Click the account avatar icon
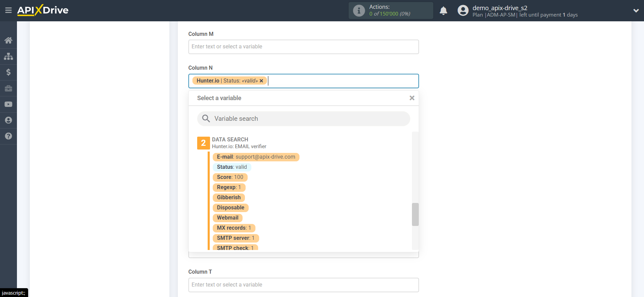This screenshot has height=297, width=644. click(x=463, y=10)
